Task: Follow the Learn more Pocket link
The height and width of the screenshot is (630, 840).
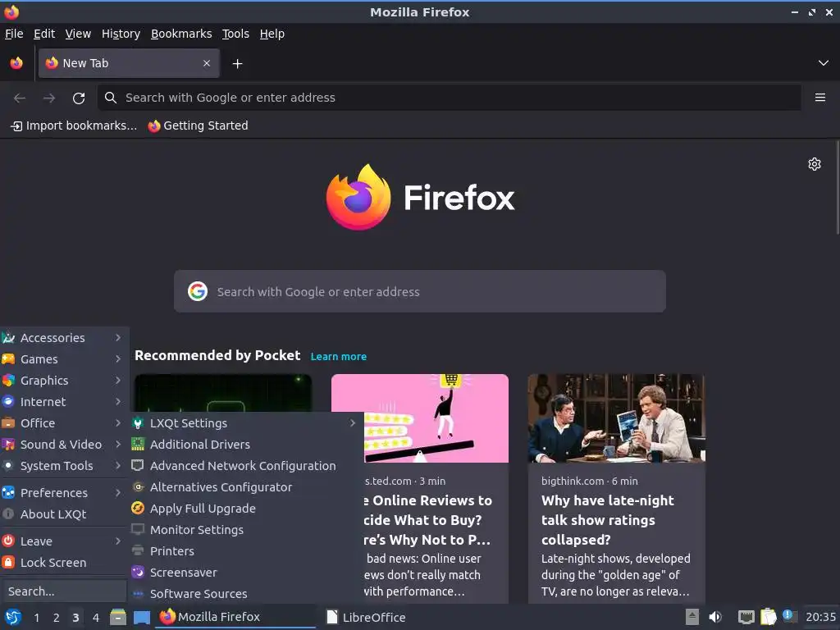Action: pyautogui.click(x=339, y=357)
